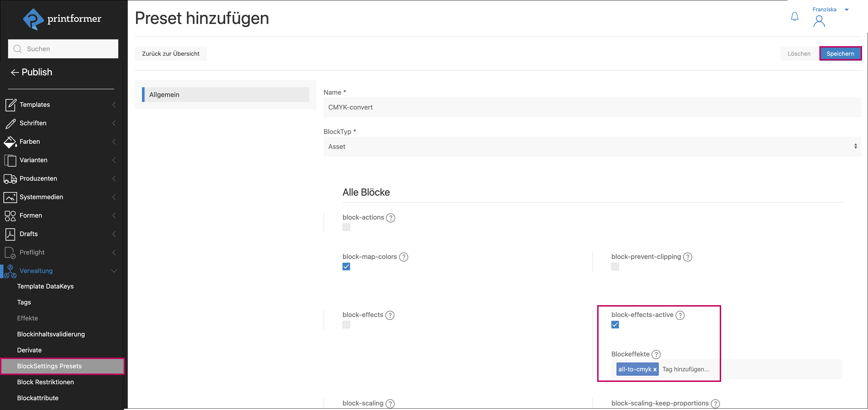Click the notification bell icon
The image size is (868, 410).
(794, 17)
